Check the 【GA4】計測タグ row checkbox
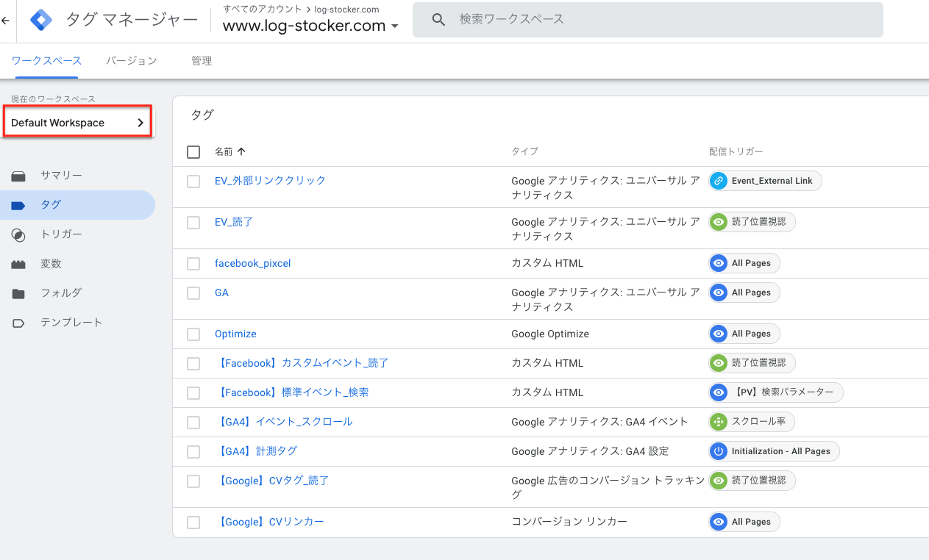Image resolution: width=929 pixels, height=560 pixels. 193,451
